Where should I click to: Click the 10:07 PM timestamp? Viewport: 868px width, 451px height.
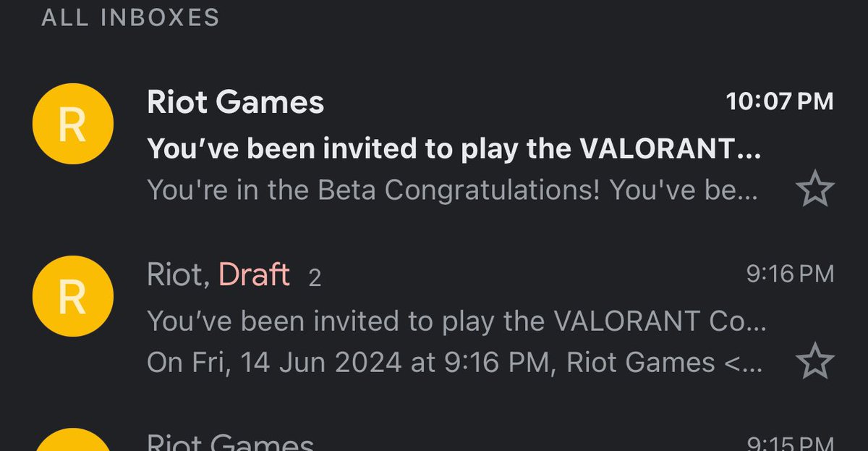coord(780,101)
